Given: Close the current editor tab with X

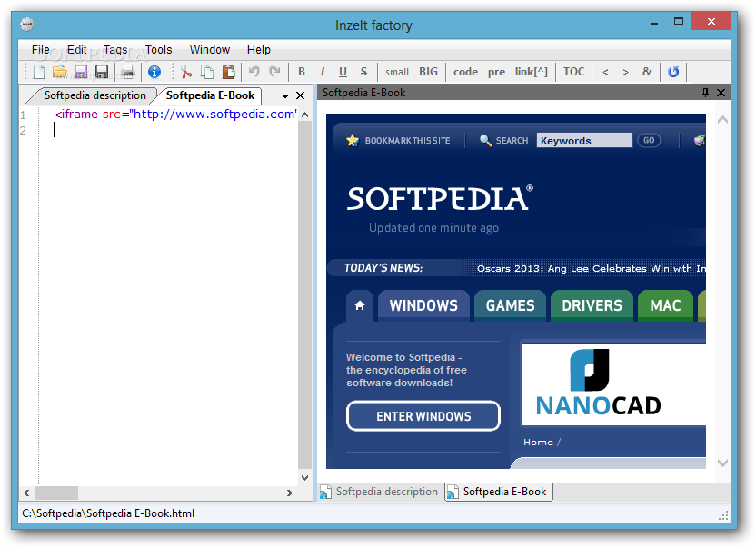Looking at the screenshot, I should pyautogui.click(x=300, y=95).
